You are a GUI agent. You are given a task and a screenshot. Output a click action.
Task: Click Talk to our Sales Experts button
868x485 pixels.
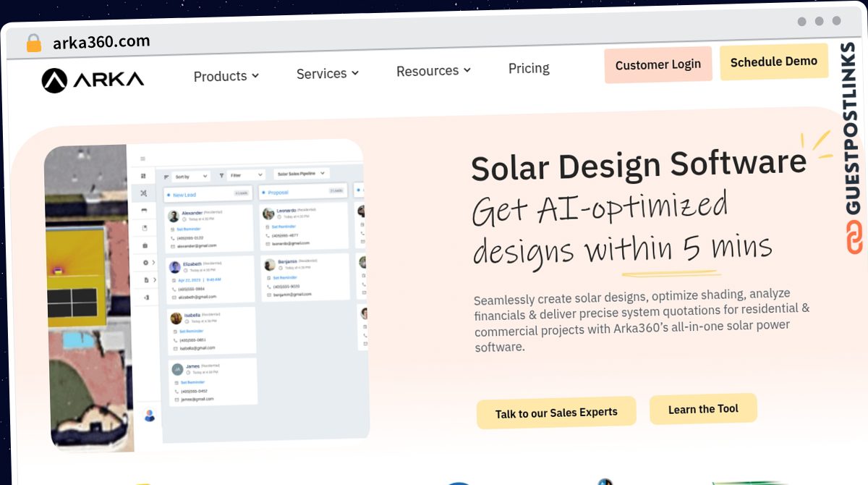[x=556, y=413]
